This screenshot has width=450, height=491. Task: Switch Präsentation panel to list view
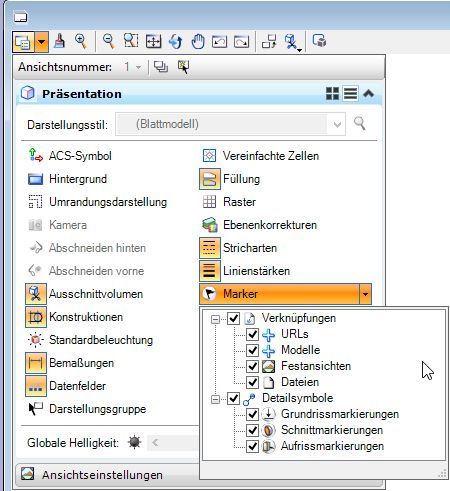tap(350, 93)
